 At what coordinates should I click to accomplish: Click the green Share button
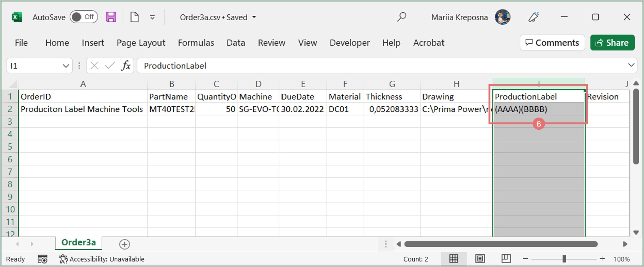(612, 43)
